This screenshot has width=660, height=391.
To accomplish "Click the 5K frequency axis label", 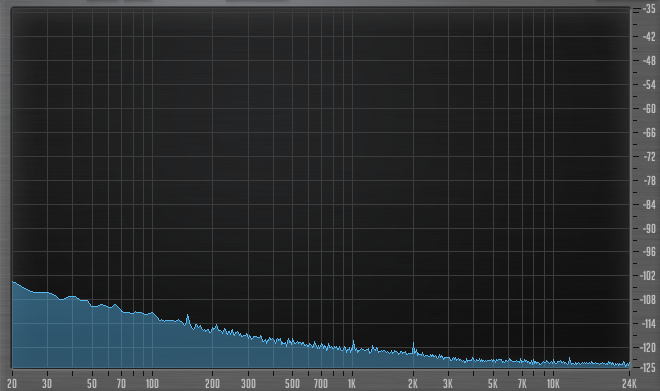I will [492, 383].
